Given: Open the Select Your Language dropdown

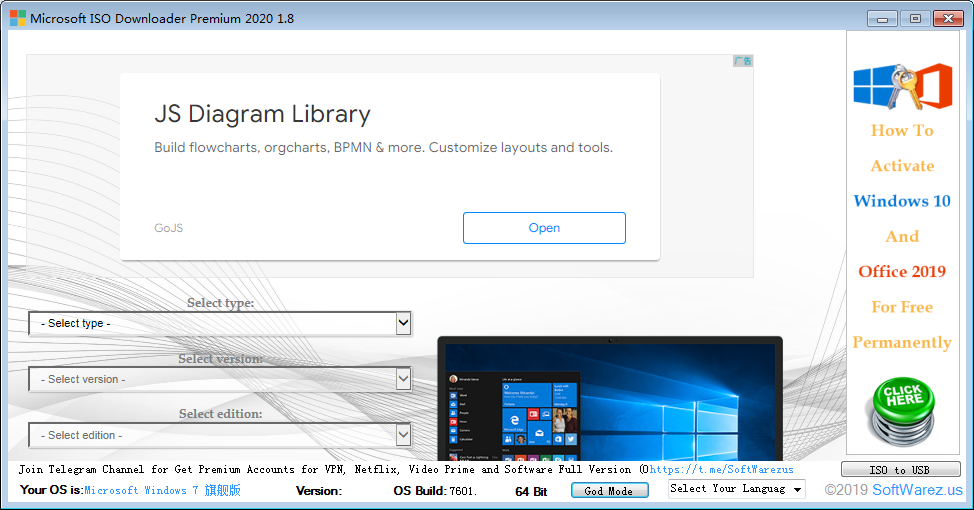Looking at the screenshot, I should pos(737,489).
